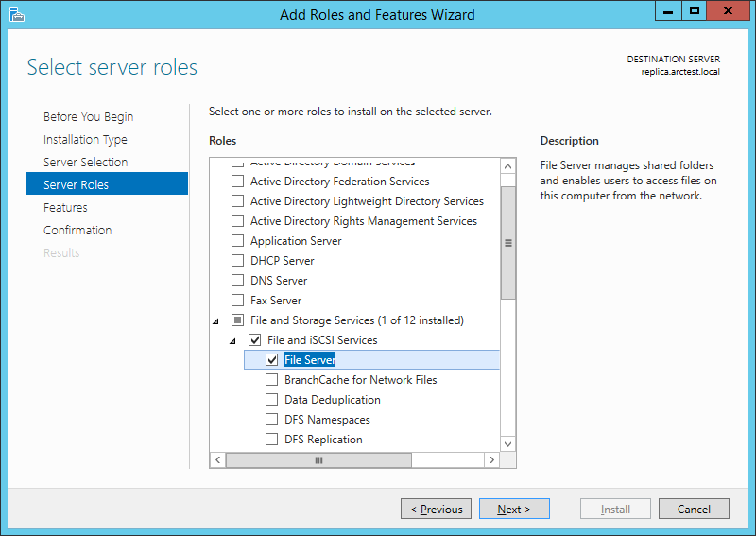This screenshot has height=536, width=756.
Task: Click the horizontal scroll left arrow
Action: pos(217,459)
